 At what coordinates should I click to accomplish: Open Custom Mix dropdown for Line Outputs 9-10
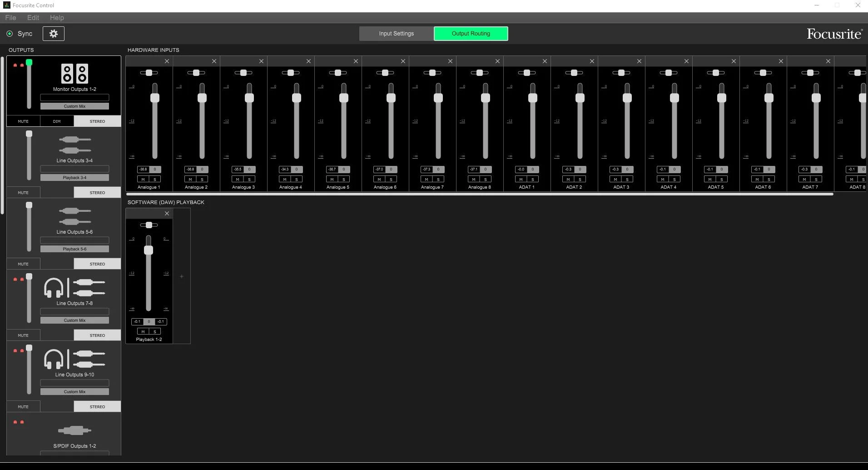[74, 392]
